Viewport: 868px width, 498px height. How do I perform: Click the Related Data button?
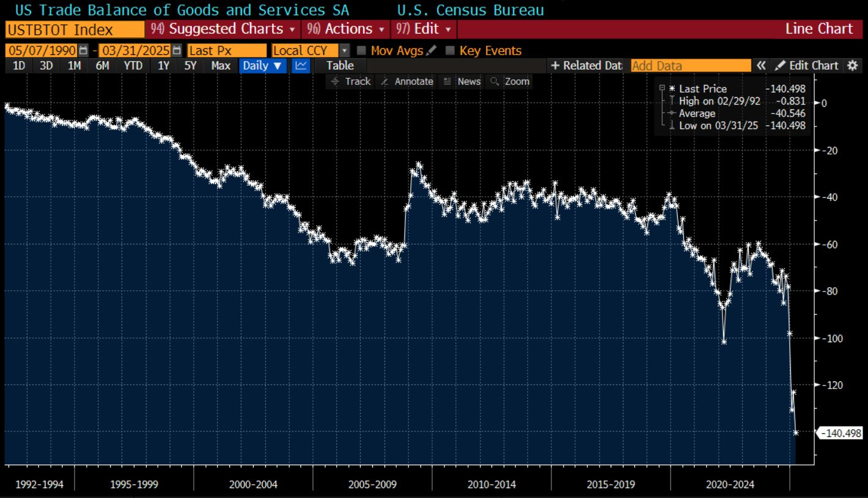coord(586,65)
